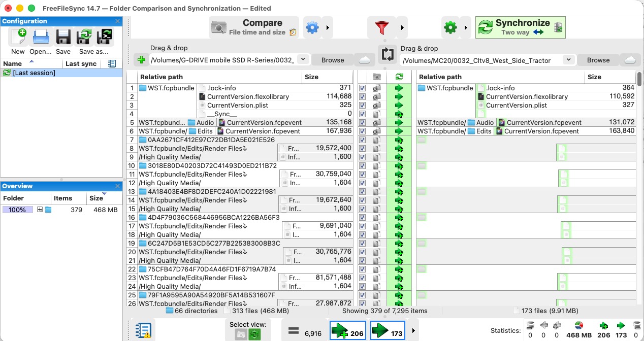
Task: Click the sync arrow icon in row 5
Action: click(399, 122)
